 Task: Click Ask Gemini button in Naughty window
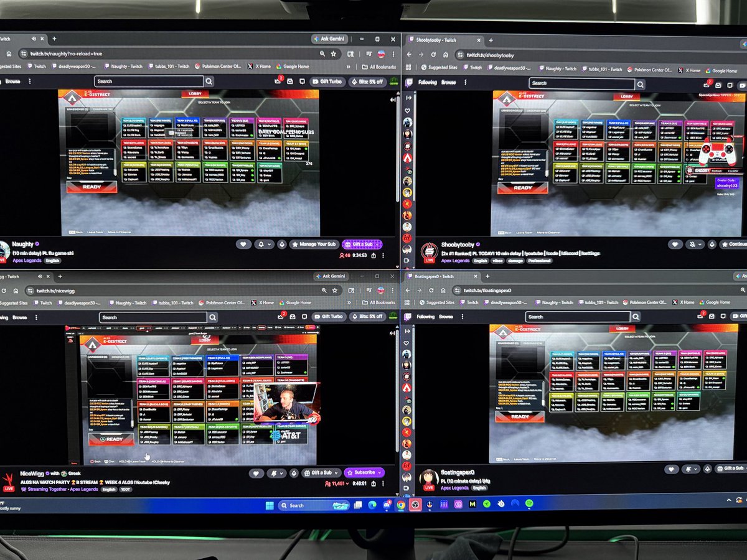click(x=331, y=39)
